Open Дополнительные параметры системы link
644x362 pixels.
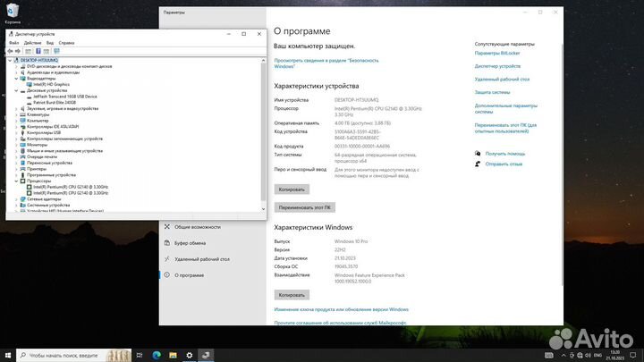click(505, 108)
